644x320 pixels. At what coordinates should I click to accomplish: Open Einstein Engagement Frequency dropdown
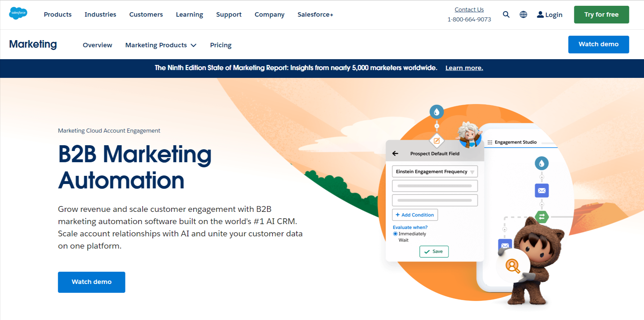click(x=435, y=171)
